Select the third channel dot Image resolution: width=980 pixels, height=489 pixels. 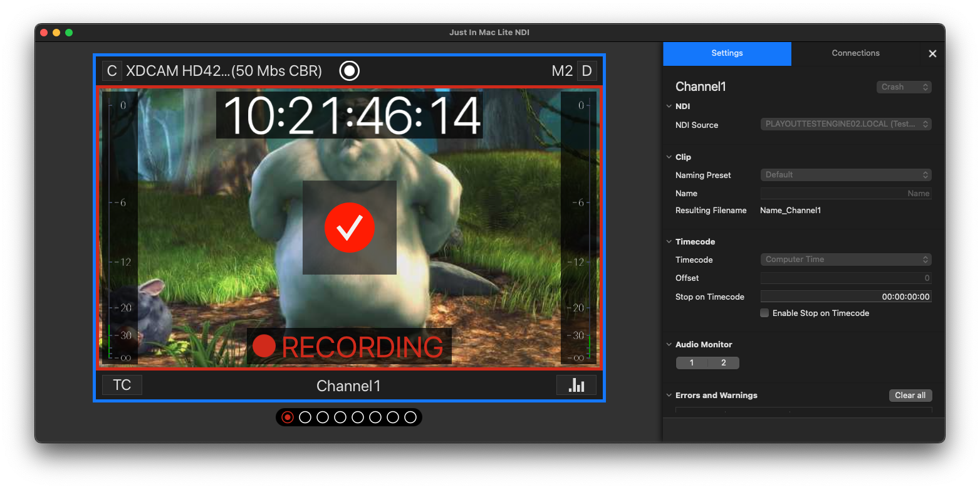pos(323,417)
